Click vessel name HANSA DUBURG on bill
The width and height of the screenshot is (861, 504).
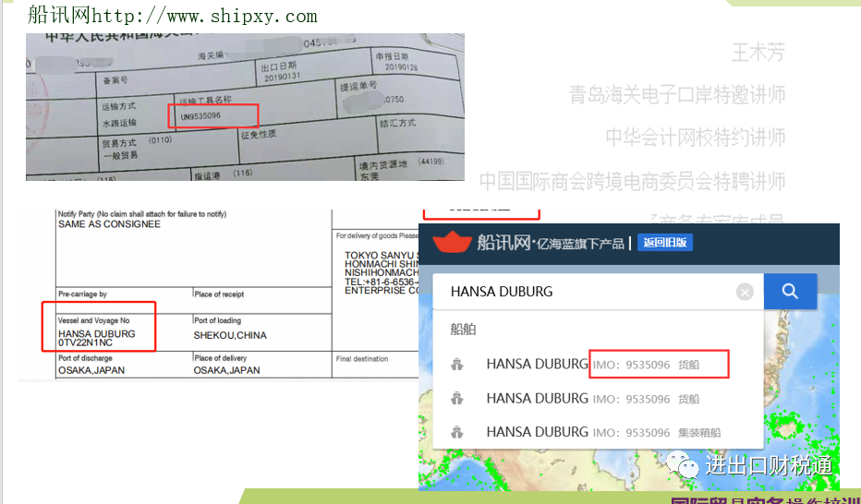tap(97, 333)
